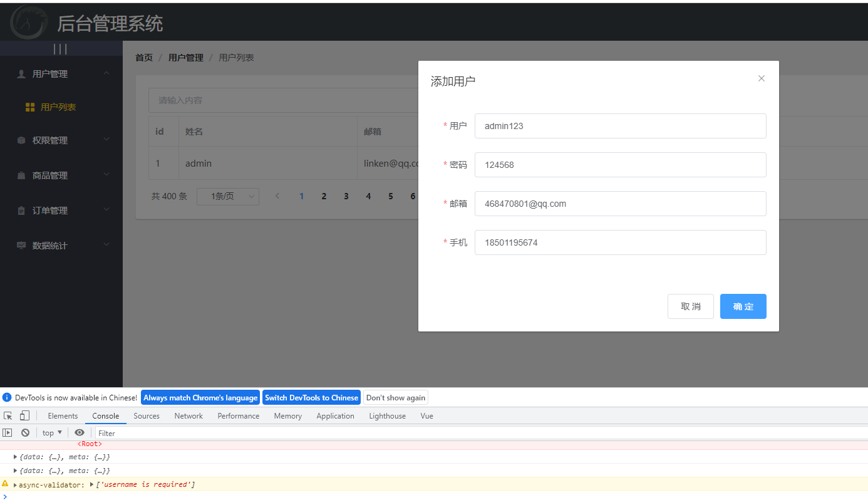
Task: Click the 订单管理 clipboard icon
Action: click(21, 211)
